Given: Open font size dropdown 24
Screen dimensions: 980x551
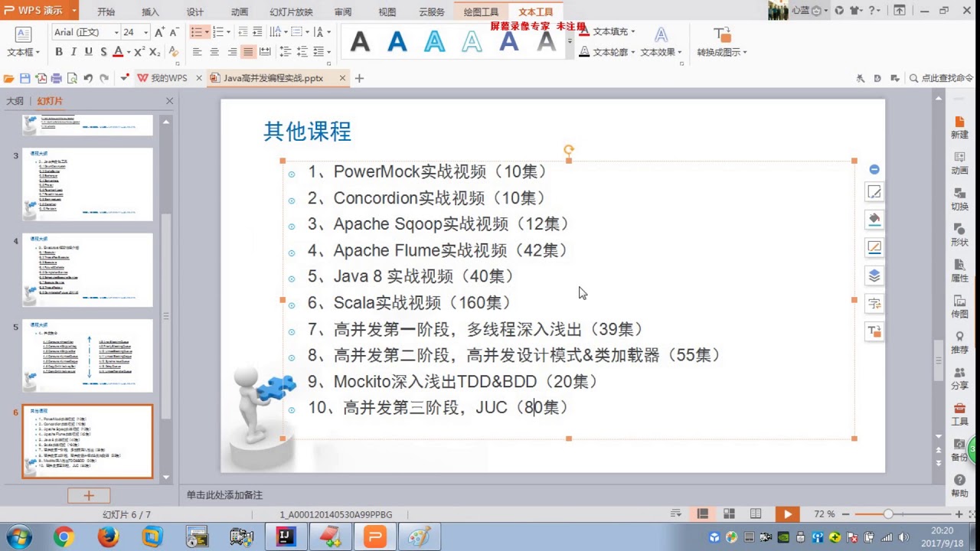Looking at the screenshot, I should [146, 32].
